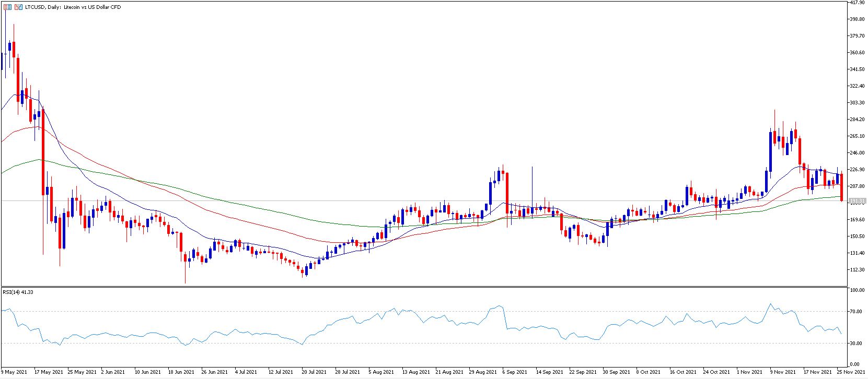Click the 8 Oct 2021 date label

649,372
